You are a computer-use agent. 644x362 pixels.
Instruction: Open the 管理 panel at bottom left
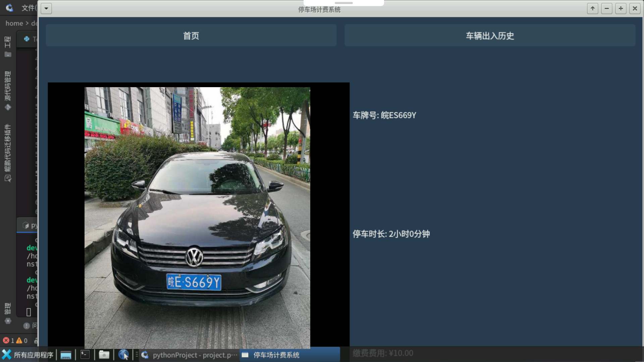(x=8, y=307)
